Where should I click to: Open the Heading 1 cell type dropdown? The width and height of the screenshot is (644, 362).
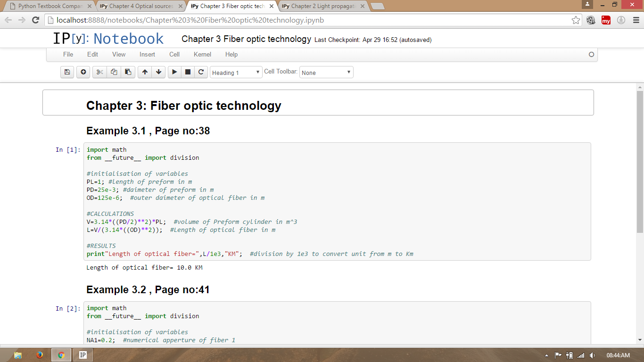(x=236, y=73)
